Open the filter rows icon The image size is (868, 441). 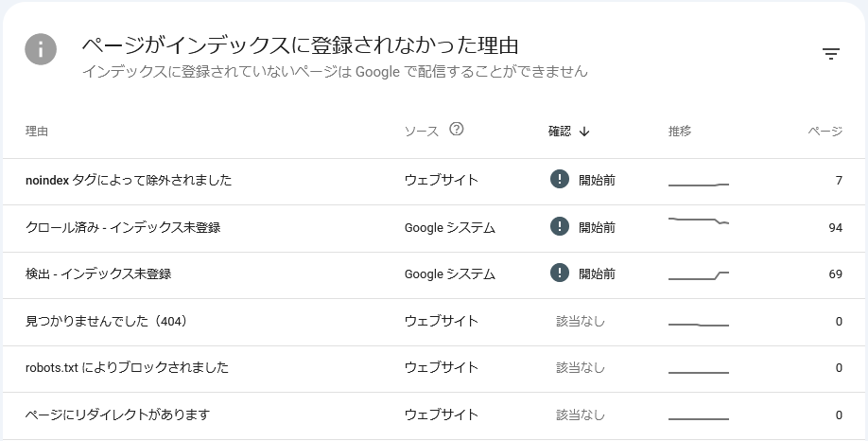tap(831, 54)
